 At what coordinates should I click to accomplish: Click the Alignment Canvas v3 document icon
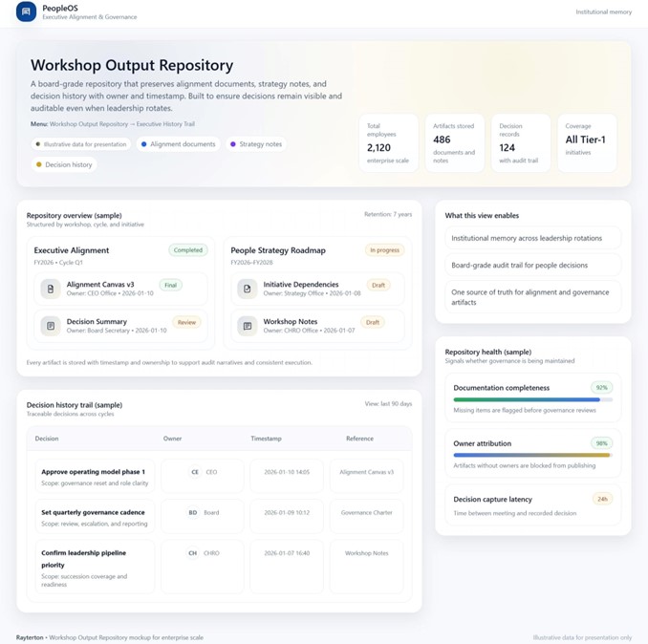pos(50,289)
